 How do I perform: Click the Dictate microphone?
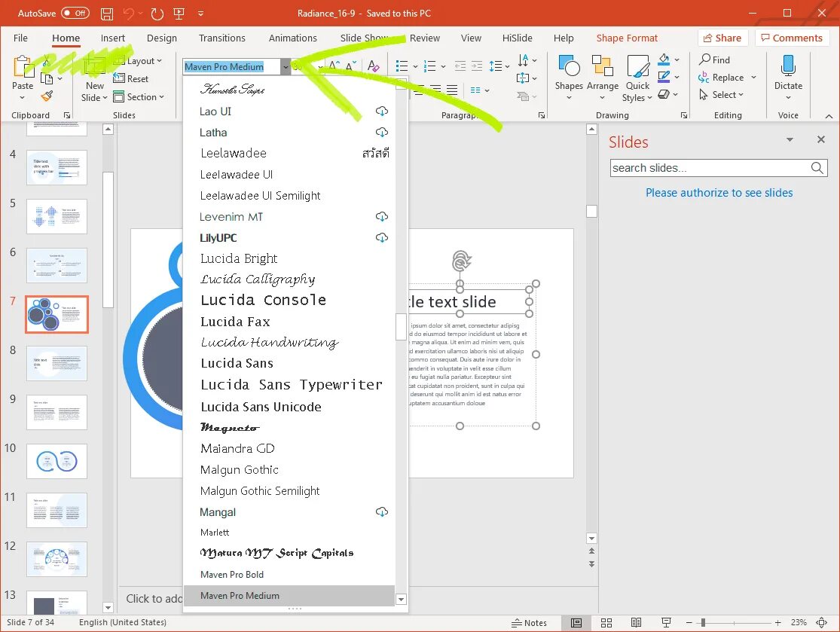pyautogui.click(x=788, y=66)
